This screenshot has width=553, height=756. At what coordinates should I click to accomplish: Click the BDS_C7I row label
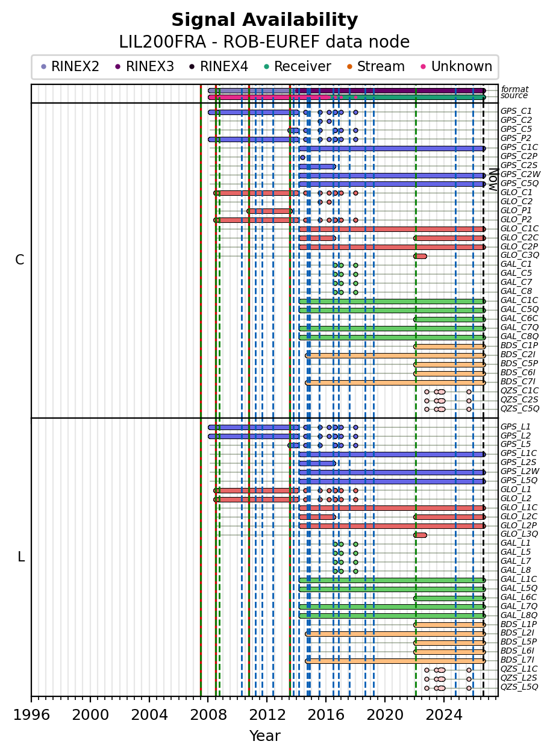(518, 382)
